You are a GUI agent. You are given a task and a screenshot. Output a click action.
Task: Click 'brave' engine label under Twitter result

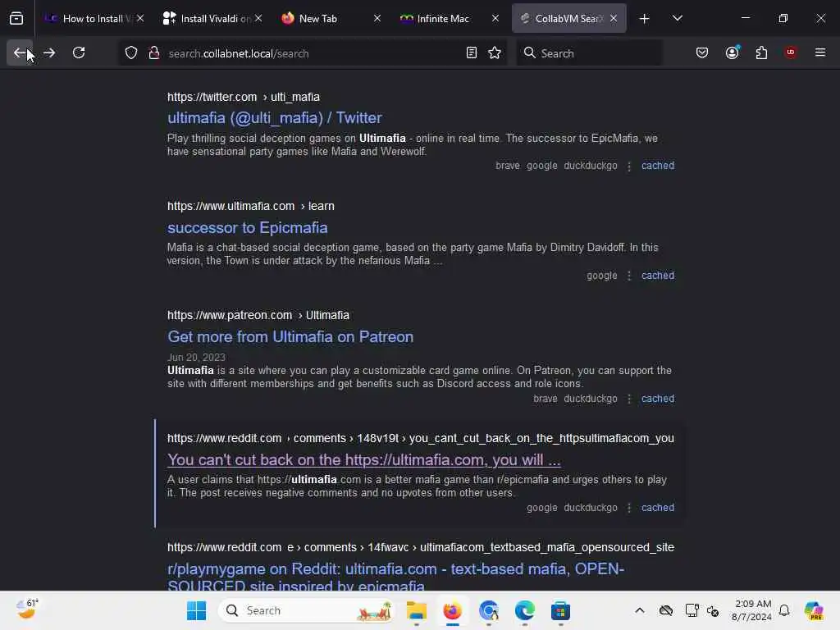click(x=507, y=166)
